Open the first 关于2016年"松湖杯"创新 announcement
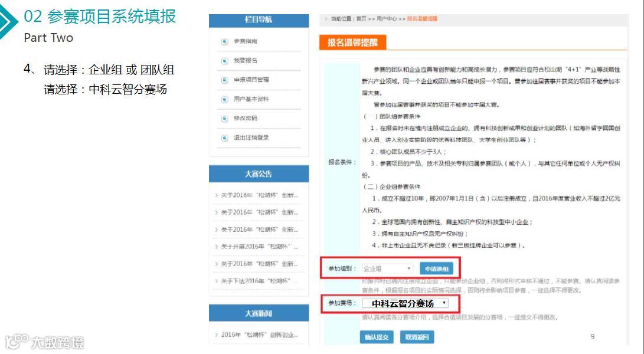Viewport: 644px width, 354px height. click(259, 195)
